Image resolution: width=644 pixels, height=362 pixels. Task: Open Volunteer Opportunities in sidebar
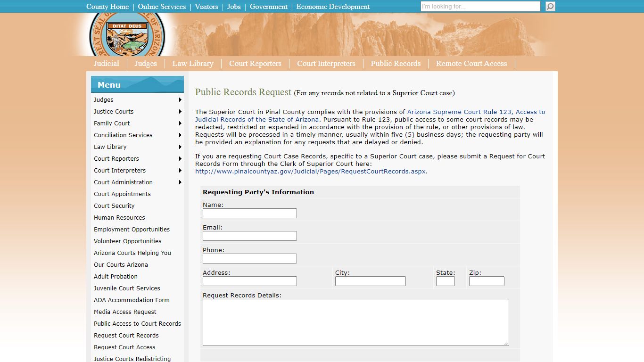[x=127, y=241]
